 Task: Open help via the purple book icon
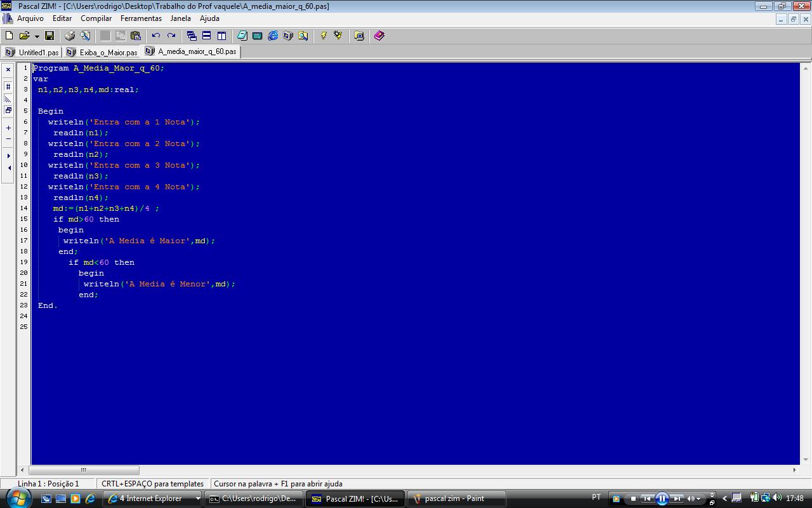click(x=379, y=36)
